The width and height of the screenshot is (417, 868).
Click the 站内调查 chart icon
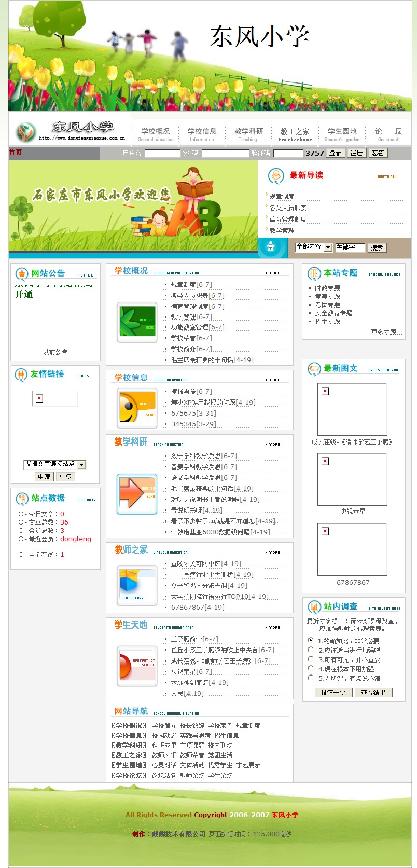pos(314,607)
